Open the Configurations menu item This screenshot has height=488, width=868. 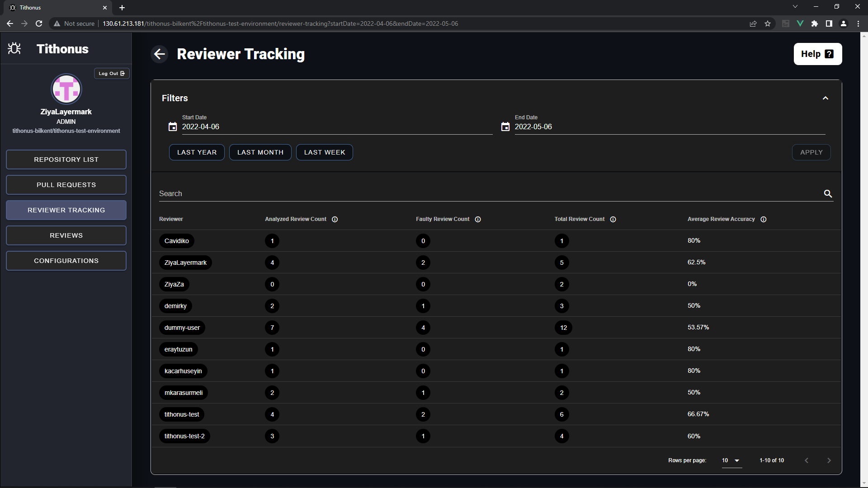click(66, 261)
